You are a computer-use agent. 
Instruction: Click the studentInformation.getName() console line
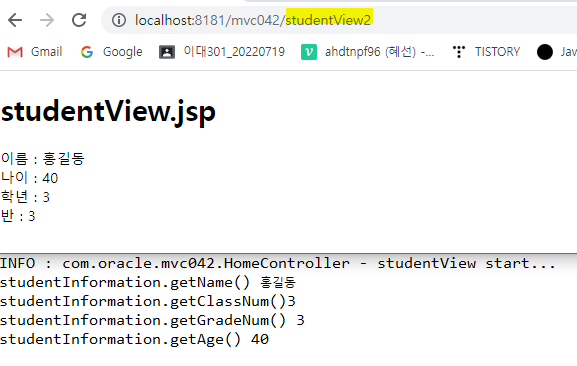point(148,283)
